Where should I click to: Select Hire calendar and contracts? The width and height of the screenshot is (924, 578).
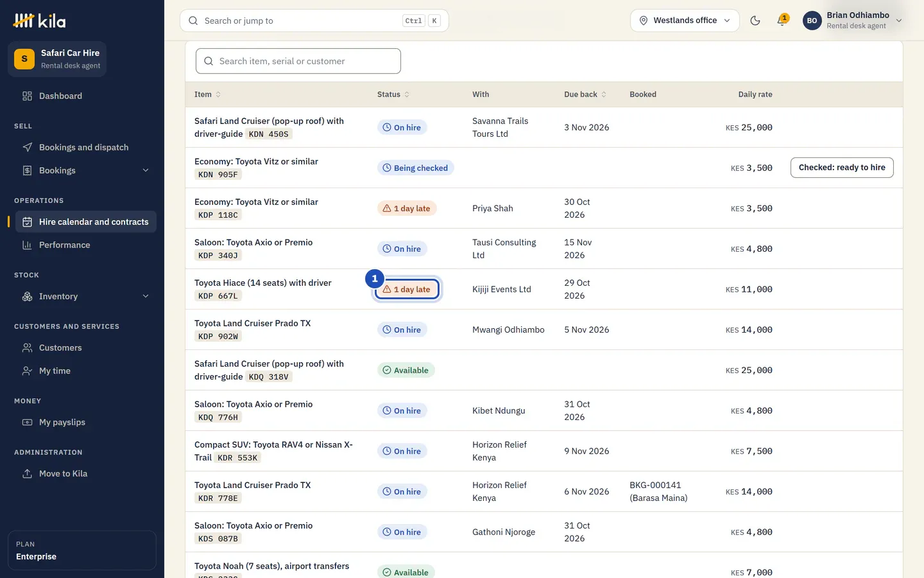86,222
